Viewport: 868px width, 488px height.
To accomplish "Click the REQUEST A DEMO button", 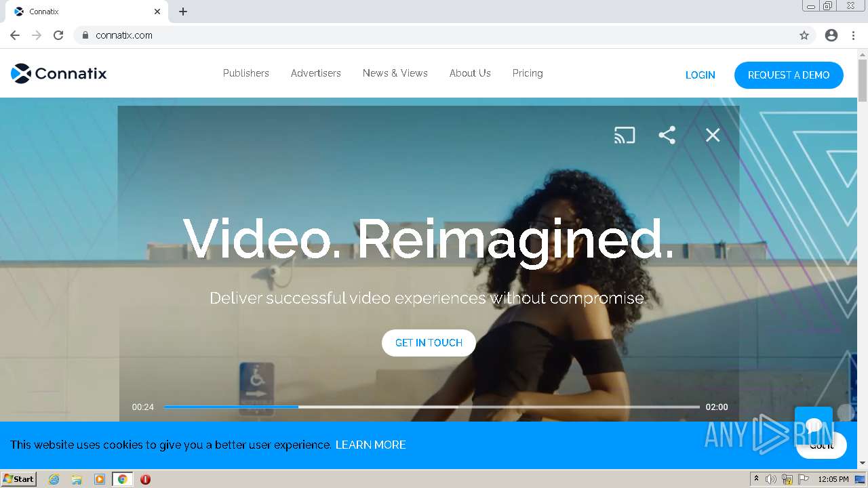I will (x=789, y=75).
